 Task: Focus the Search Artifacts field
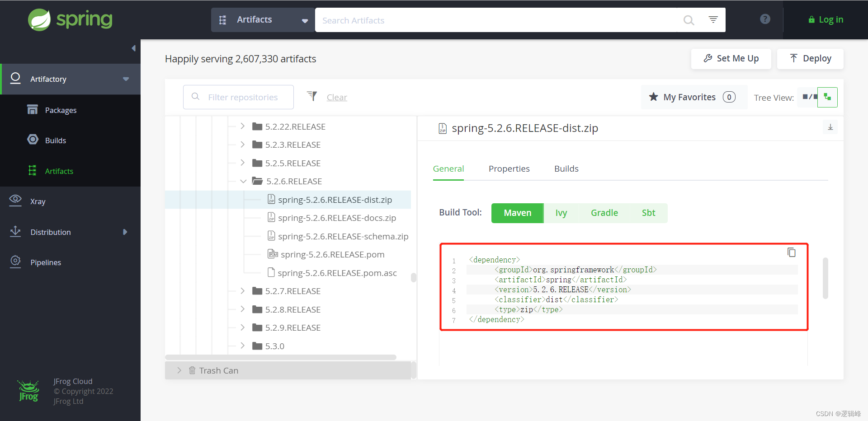click(497, 20)
